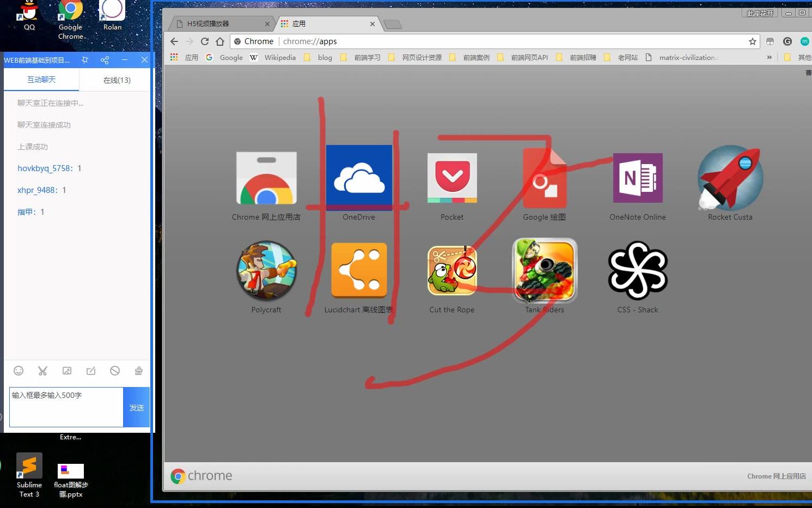Screen dimensions: 812x508
Task: Click the block circle icon in chat
Action: tap(115, 371)
